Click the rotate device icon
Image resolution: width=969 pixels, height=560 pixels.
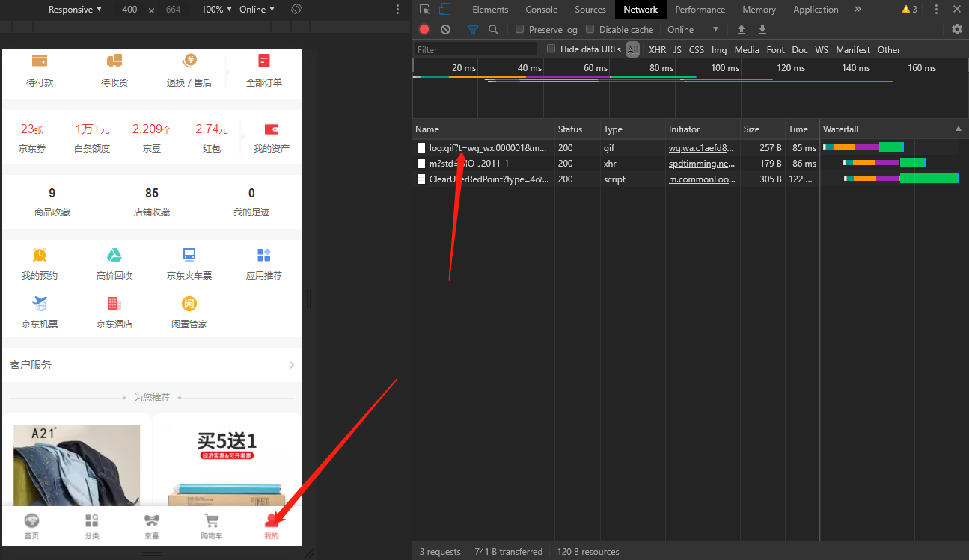pos(296,9)
